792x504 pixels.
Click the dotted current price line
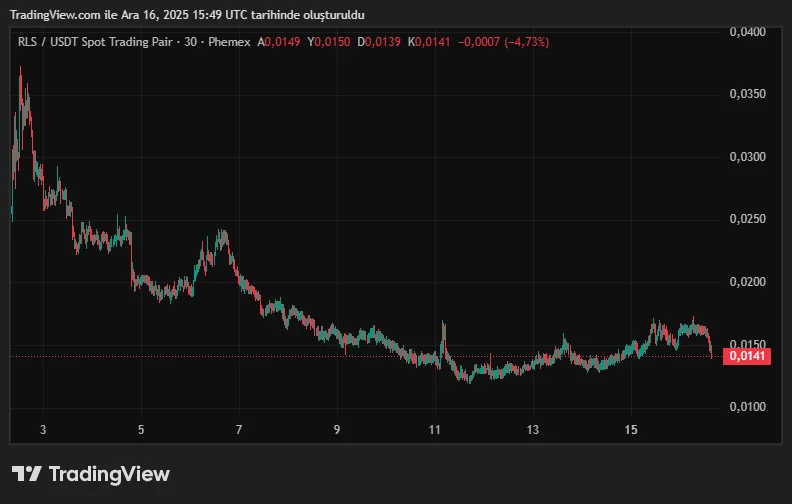coord(300,356)
